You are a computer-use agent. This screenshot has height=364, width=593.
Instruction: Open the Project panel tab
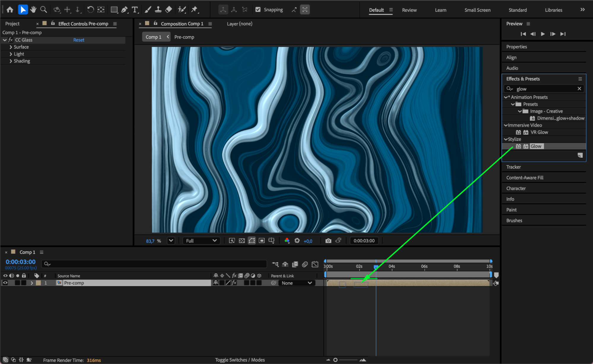[x=12, y=24]
